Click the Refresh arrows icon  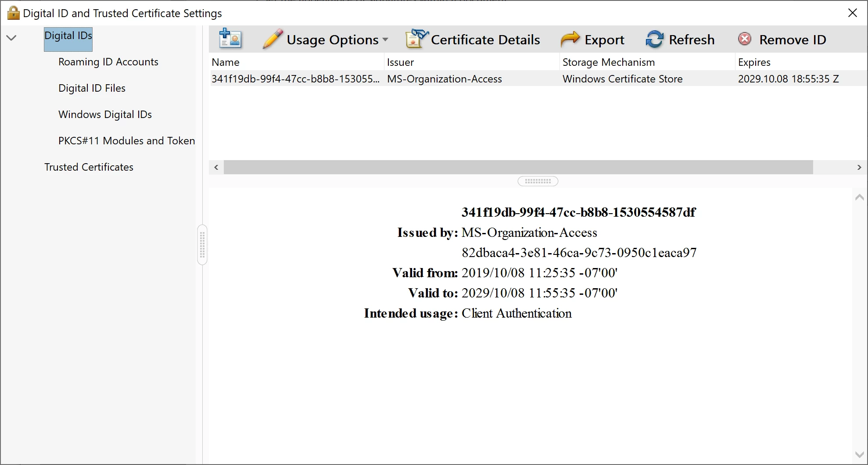click(654, 39)
